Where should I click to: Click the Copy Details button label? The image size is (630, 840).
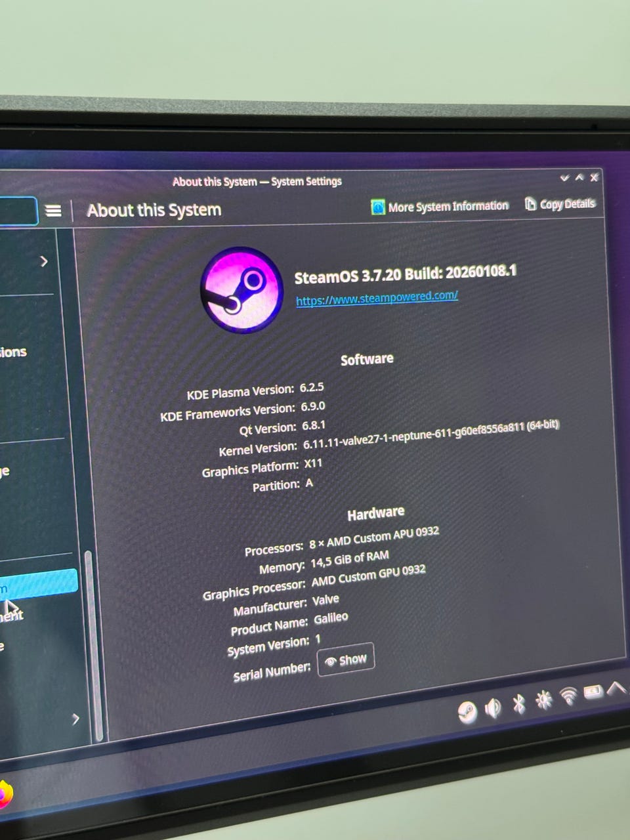click(568, 204)
